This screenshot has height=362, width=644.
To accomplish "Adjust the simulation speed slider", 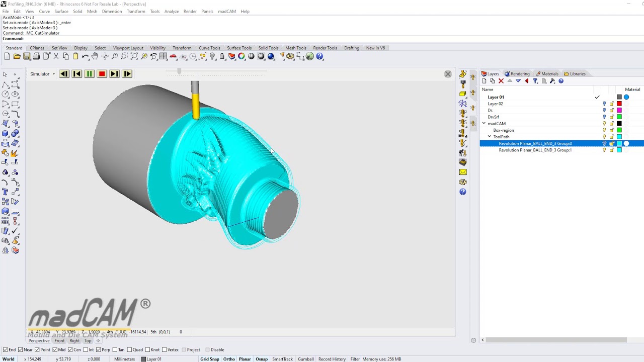I will (x=179, y=72).
